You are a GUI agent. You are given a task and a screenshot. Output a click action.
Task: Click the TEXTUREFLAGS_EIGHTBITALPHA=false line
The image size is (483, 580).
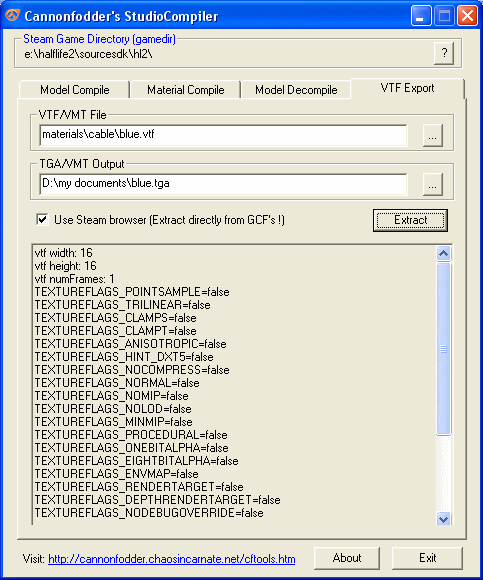136,461
